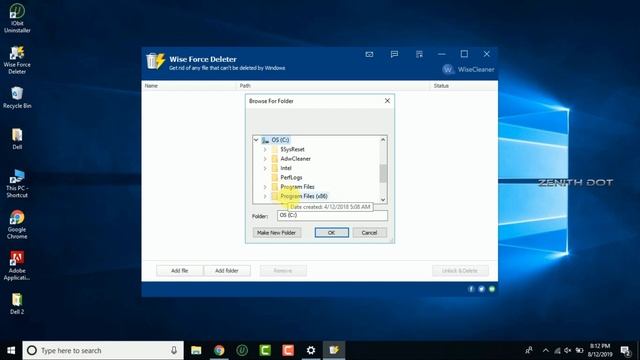This screenshot has width=640, height=360.
Task: Click the Windows Start button
Action: point(11,350)
